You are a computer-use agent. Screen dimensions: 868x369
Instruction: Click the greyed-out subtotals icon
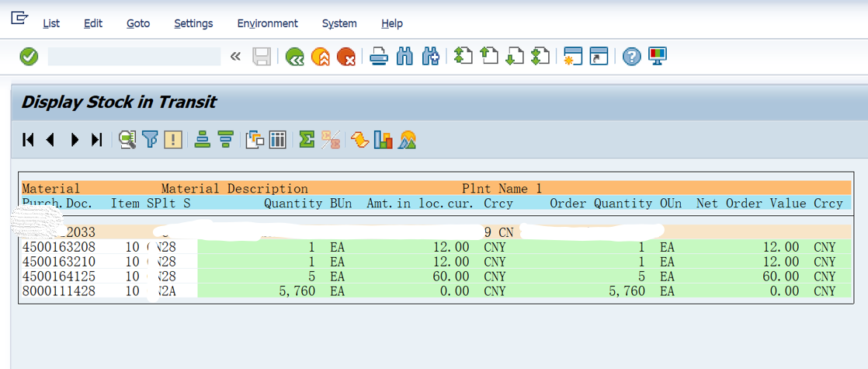tap(331, 140)
